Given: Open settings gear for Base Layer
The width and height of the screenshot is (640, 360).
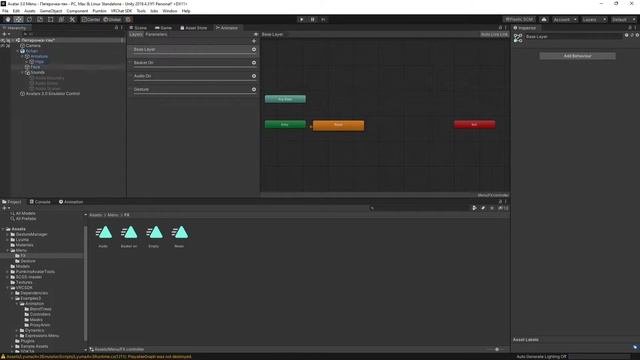Looking at the screenshot, I should point(254,49).
